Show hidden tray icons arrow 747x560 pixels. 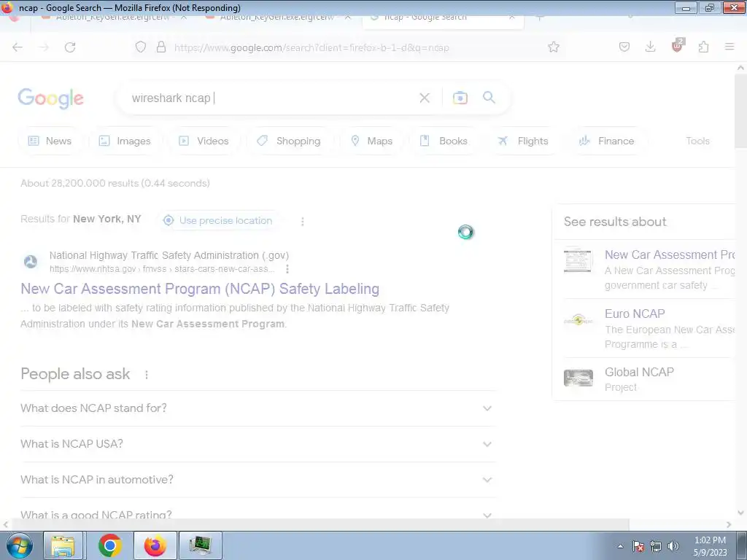[x=620, y=546]
